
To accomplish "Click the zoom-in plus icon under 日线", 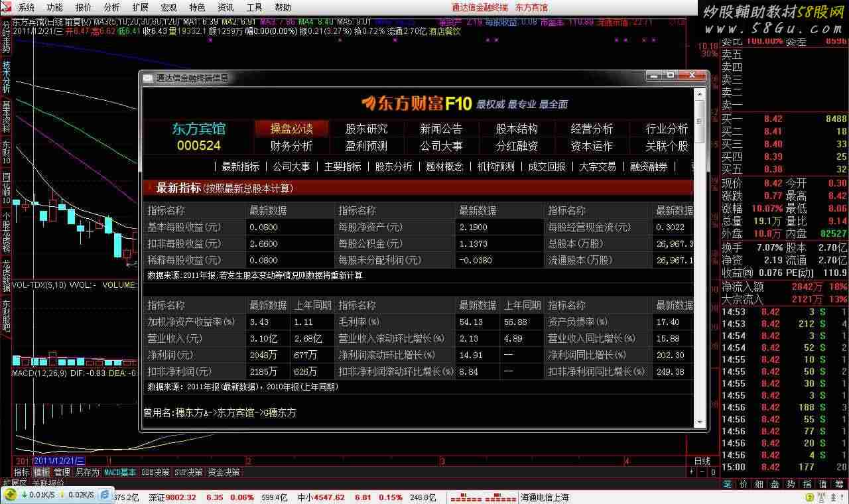I will [x=692, y=472].
